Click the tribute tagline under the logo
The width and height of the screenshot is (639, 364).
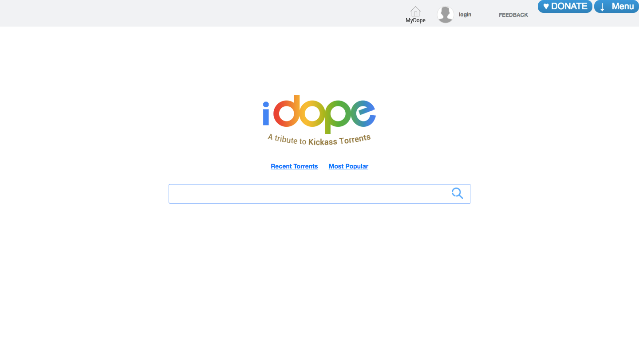point(319,140)
